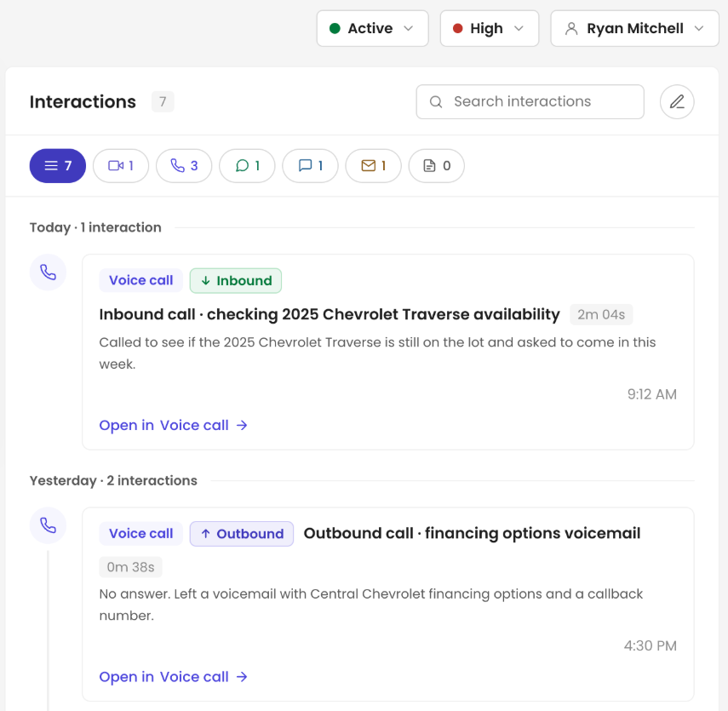Filter by round chat bubble messages
Image resolution: width=728 pixels, height=711 pixels.
pos(247,166)
